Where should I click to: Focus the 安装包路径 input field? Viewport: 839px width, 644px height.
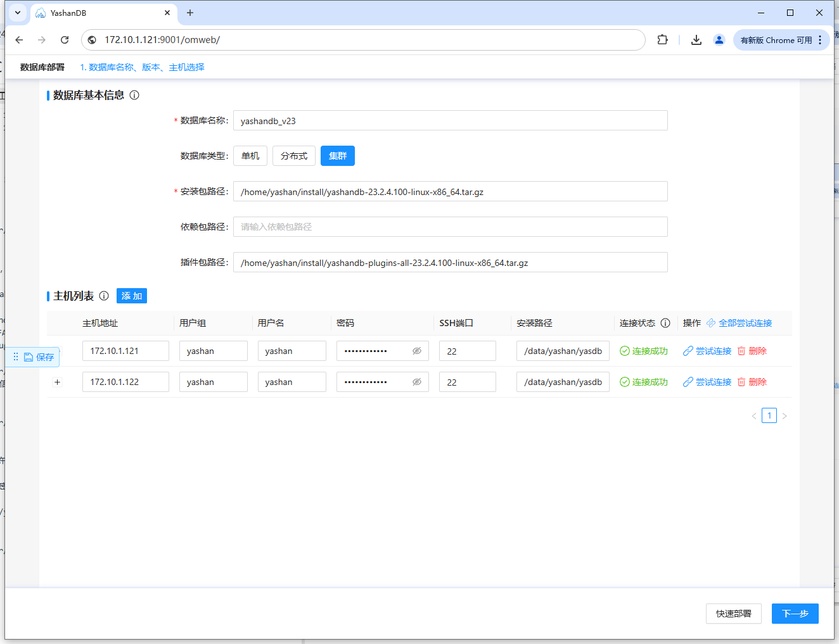pyautogui.click(x=451, y=191)
